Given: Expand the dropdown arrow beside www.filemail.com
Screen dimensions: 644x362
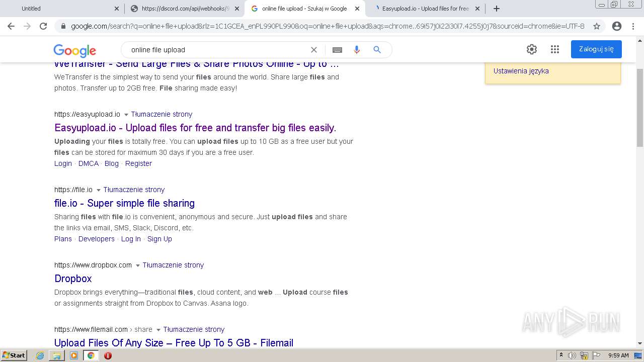Looking at the screenshot, I should [158, 330].
